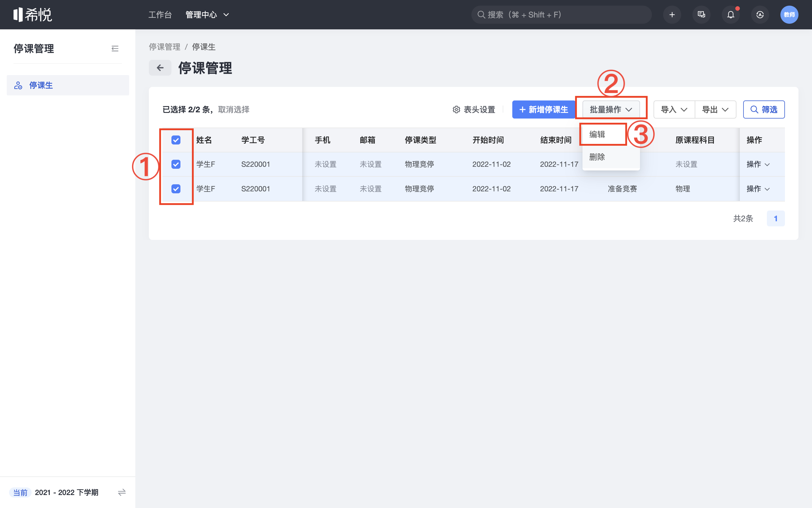
Task: Open the 导入 dropdown
Action: coord(674,110)
